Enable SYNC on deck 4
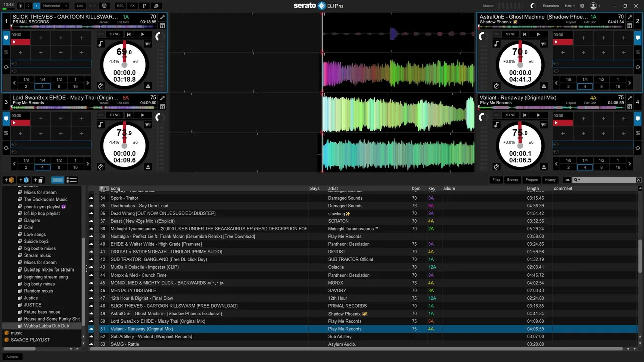This screenshot has width=644, height=362. point(511,115)
